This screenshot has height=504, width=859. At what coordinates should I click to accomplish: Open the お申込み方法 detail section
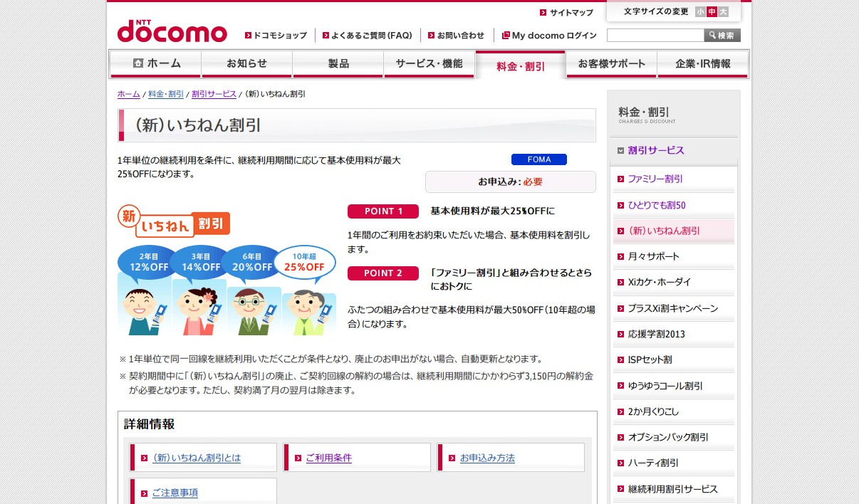487,458
